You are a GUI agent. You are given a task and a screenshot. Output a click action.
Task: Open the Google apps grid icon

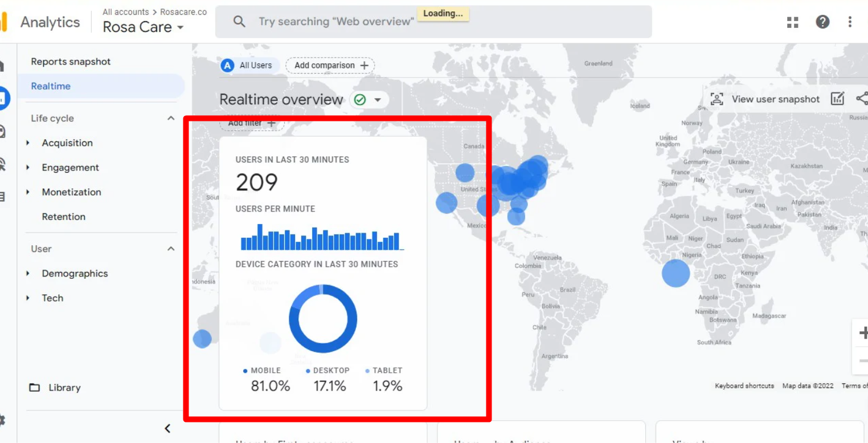(792, 22)
